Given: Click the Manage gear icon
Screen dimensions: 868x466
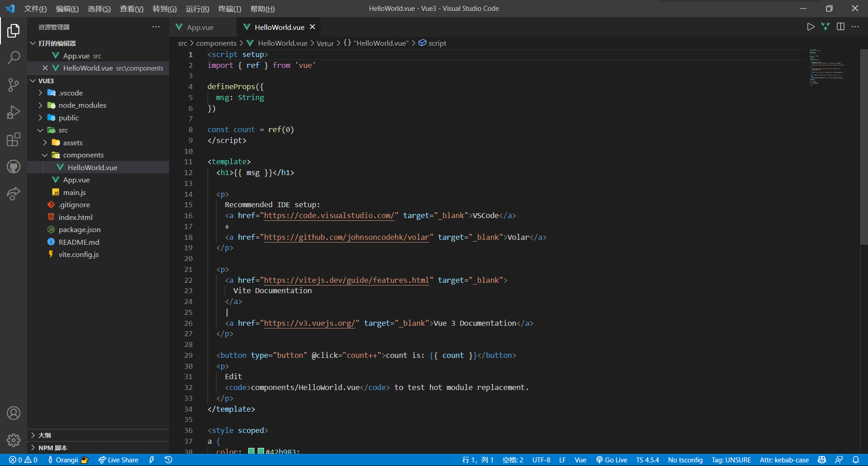Looking at the screenshot, I should 14,440.
